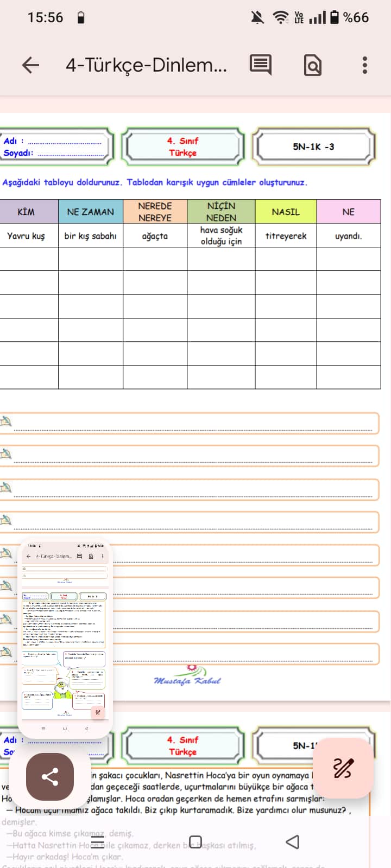Open the find-in-document search icon

pos(312,65)
